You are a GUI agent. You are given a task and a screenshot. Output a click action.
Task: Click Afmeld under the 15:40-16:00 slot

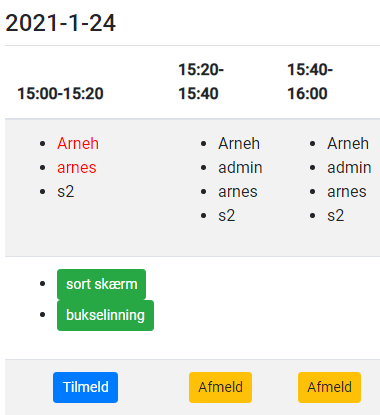[x=329, y=387]
